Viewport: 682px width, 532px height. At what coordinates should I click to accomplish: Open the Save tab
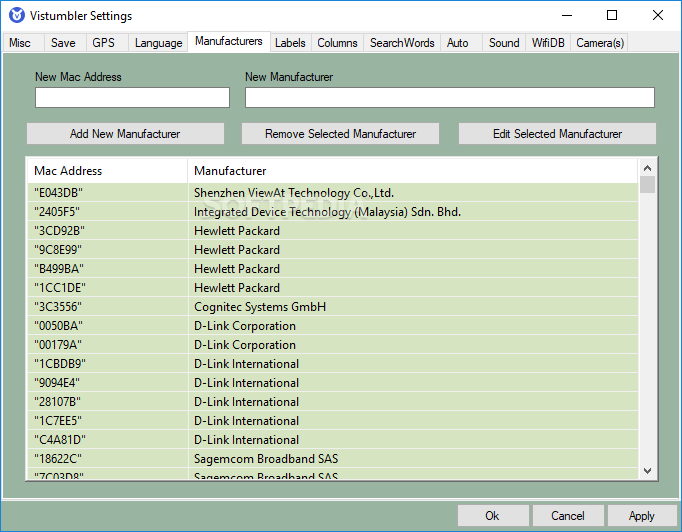[x=63, y=43]
